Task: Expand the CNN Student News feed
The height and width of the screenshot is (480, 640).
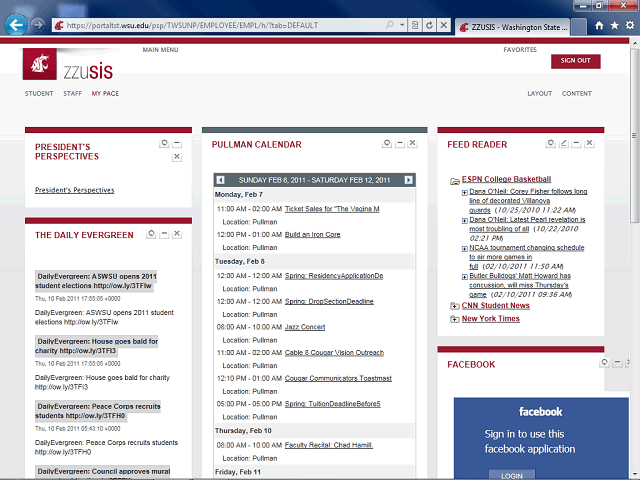Action: tap(455, 306)
